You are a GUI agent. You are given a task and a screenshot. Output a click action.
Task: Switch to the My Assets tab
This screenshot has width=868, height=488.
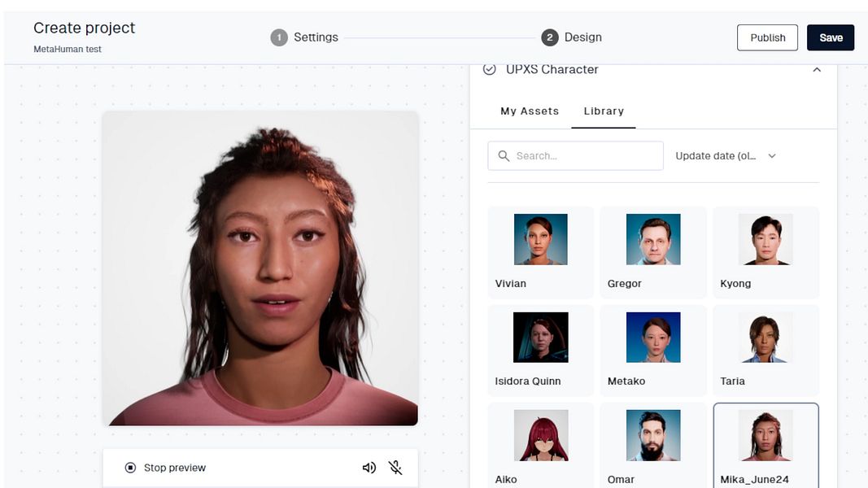click(530, 111)
